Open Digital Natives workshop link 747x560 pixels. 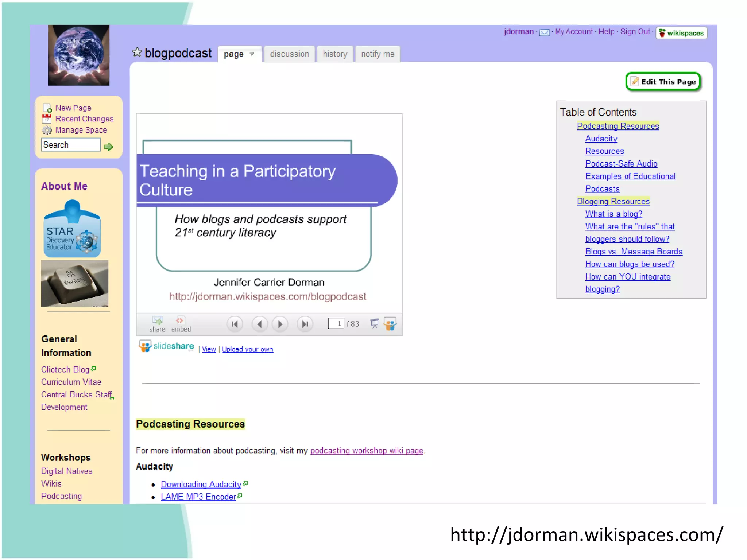tap(66, 471)
